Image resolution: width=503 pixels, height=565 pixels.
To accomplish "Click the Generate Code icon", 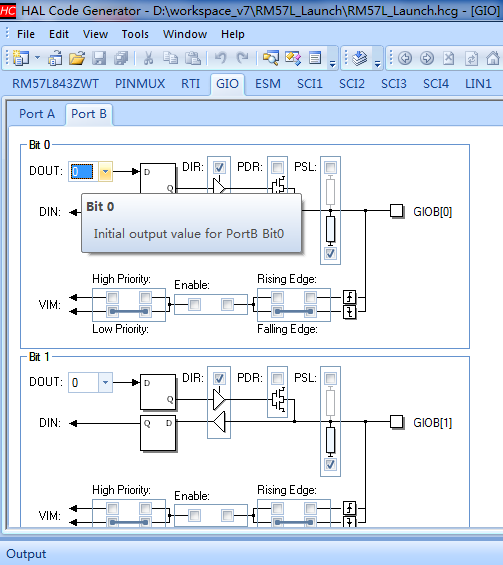I will point(359,58).
